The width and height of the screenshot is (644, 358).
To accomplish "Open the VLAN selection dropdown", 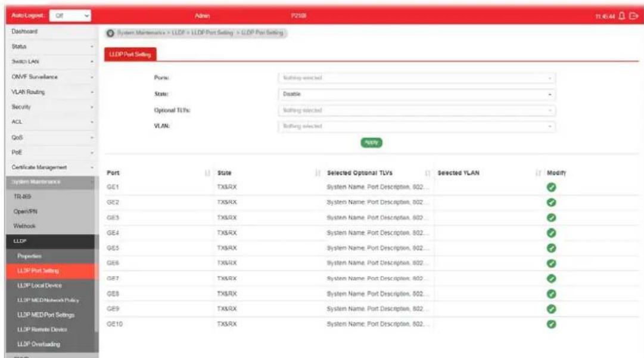I will 416,126.
